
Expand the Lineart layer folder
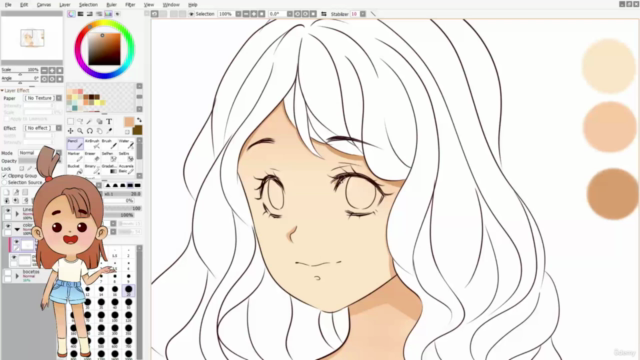[x=17, y=214]
